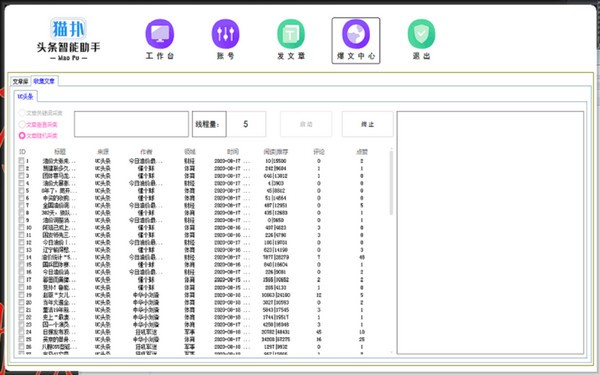The height and width of the screenshot is (375, 600).
Task: Click the grayed 启动 start button
Action: [x=306, y=124]
